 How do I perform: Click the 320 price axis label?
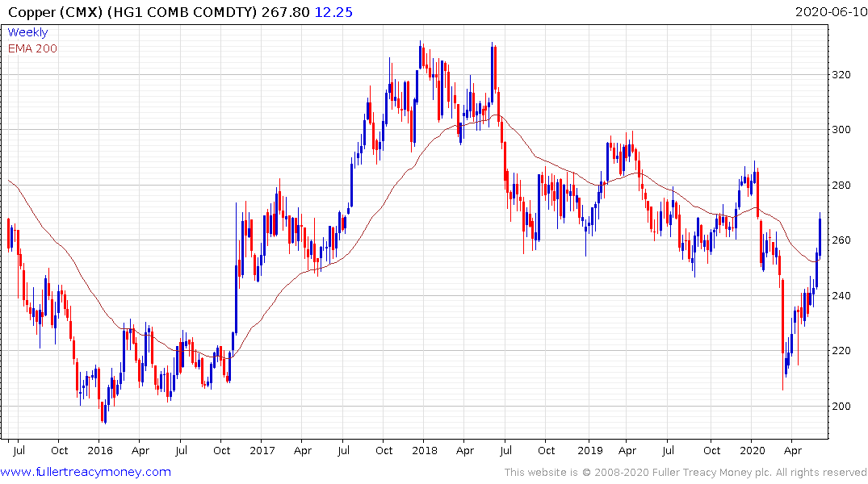[841, 75]
